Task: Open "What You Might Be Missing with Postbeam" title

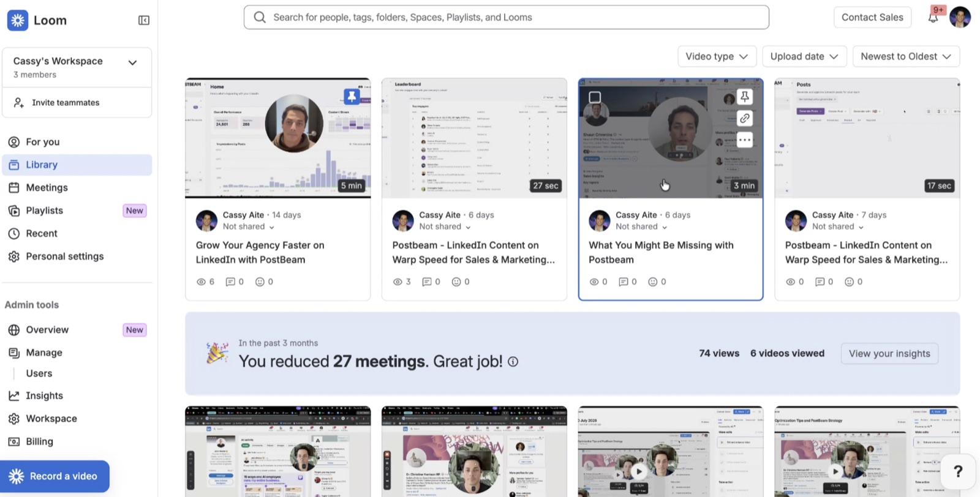Action: (661, 252)
